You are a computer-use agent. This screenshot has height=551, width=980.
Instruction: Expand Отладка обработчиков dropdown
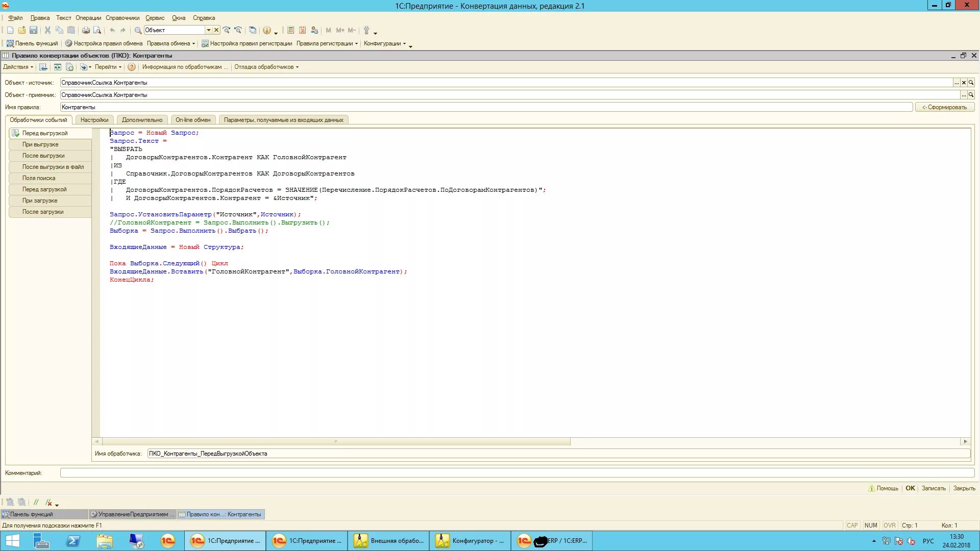(266, 67)
